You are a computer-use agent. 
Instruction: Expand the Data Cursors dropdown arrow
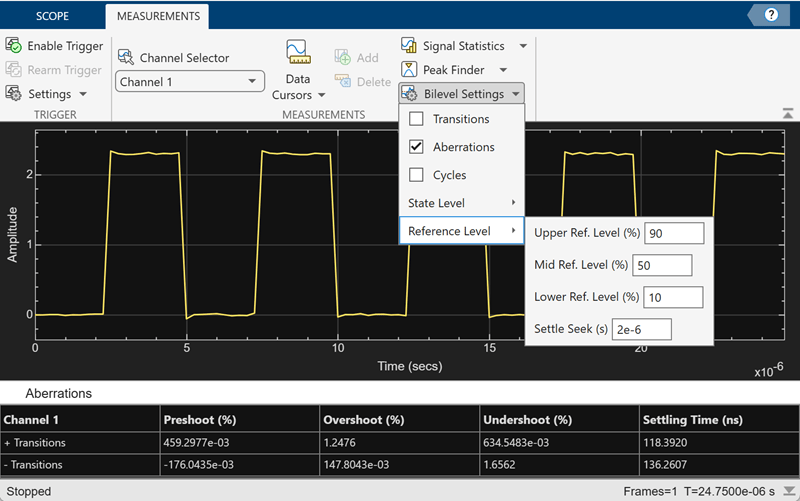(321, 95)
